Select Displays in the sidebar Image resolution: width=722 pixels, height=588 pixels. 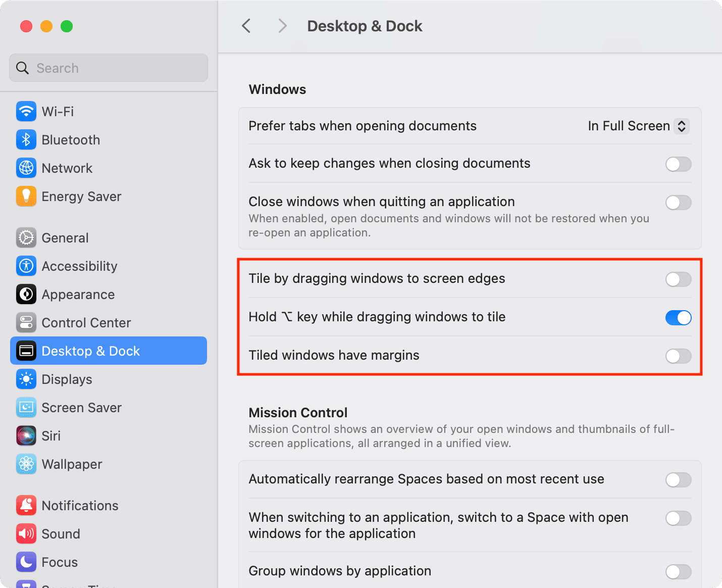coord(67,379)
